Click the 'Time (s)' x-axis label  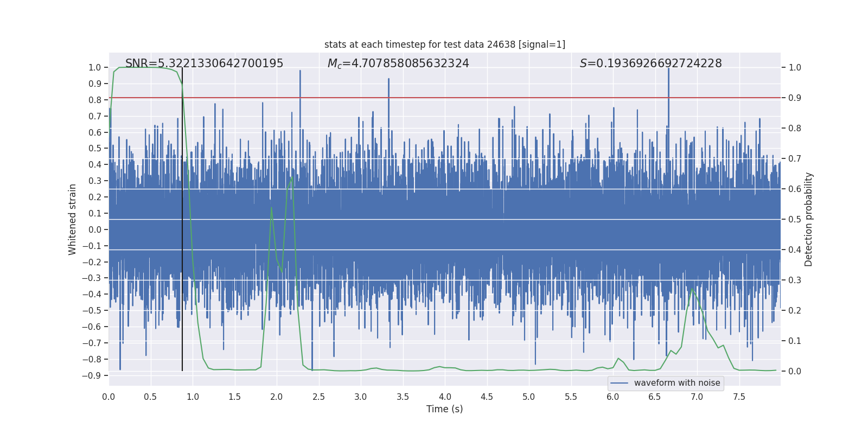(445, 409)
